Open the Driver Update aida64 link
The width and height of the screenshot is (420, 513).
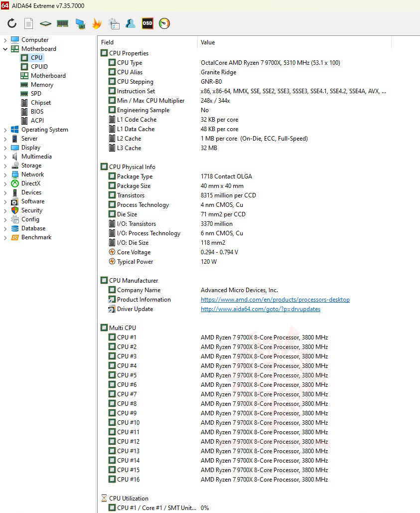(x=261, y=309)
